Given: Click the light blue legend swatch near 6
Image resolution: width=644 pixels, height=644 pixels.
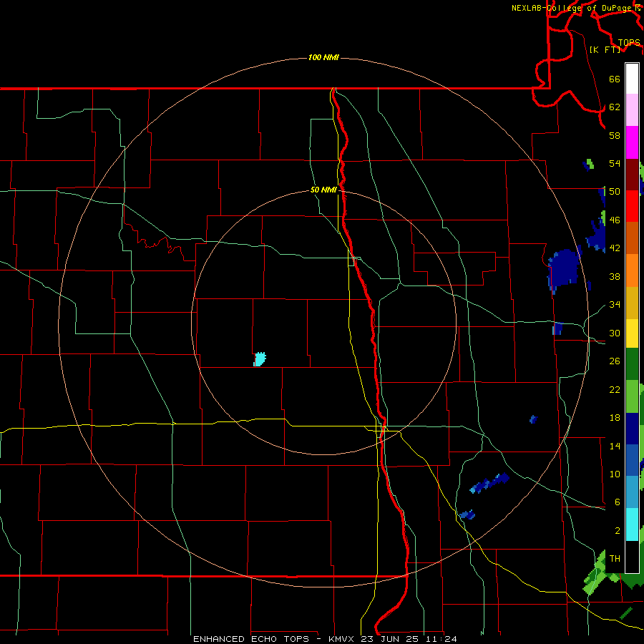Looking at the screenshot, I should pos(632,492).
